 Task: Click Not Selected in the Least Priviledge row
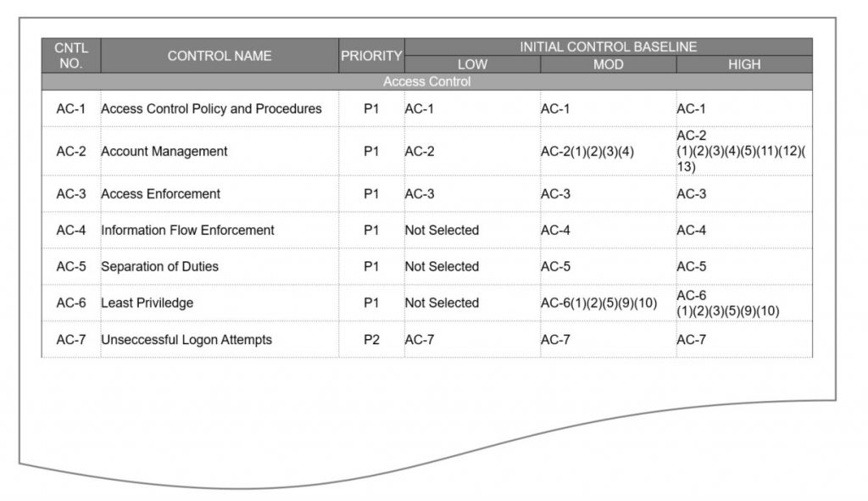click(x=442, y=303)
